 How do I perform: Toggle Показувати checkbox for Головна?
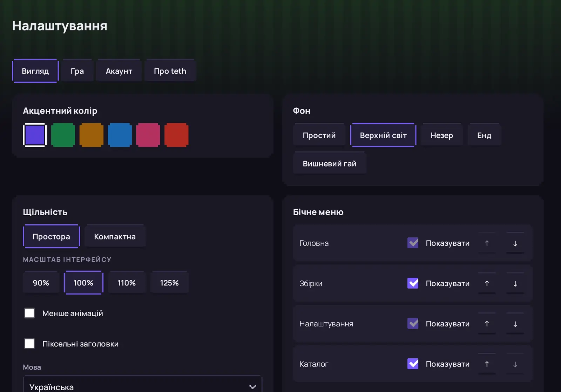(x=413, y=243)
